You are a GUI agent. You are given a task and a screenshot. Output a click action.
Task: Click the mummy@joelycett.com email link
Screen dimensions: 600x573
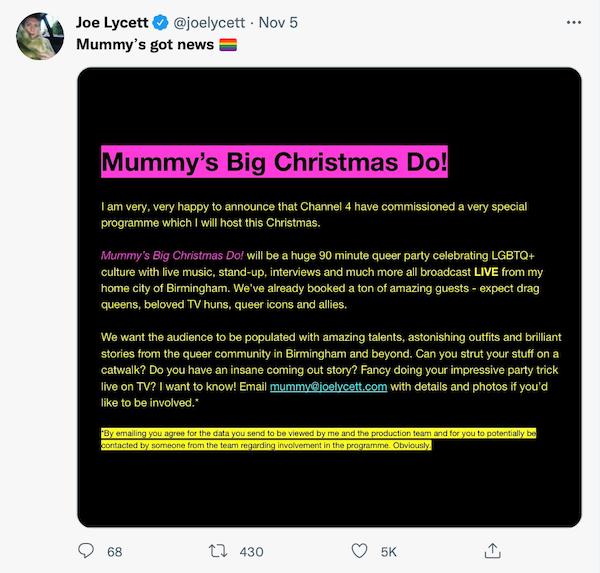pyautogui.click(x=329, y=387)
